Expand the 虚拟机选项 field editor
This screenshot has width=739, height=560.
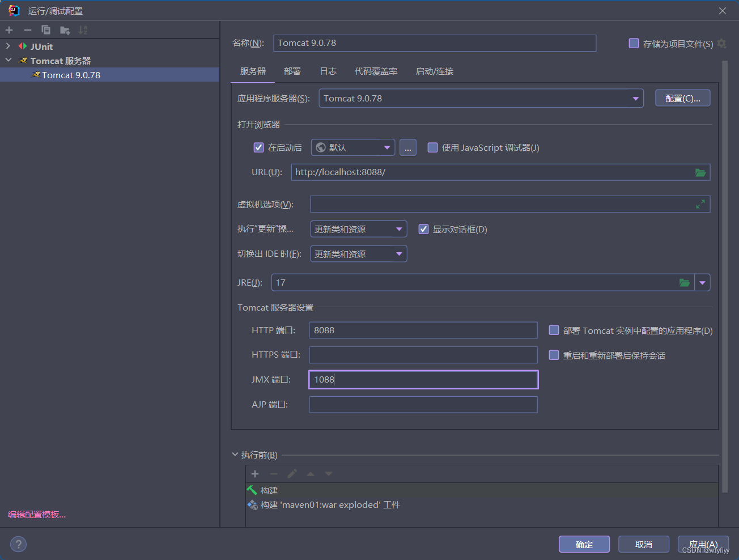point(700,204)
